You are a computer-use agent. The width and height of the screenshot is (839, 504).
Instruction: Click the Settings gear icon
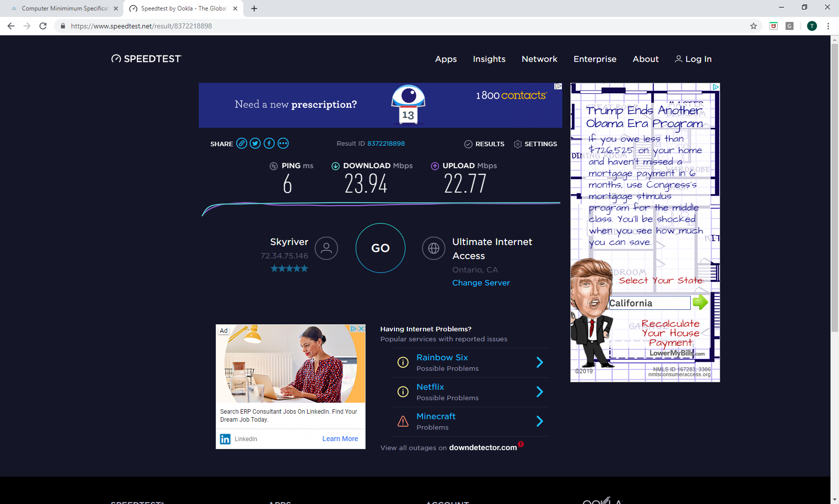pos(518,144)
